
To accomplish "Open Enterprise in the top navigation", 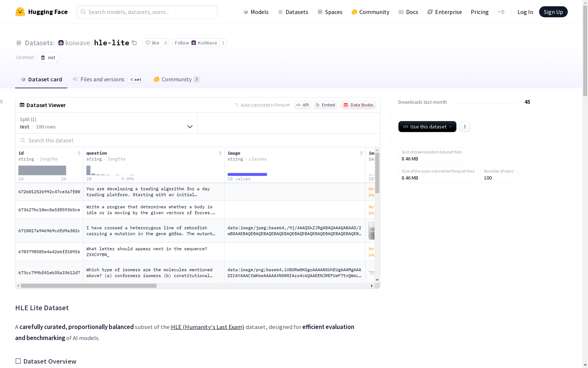I will 445,12.
